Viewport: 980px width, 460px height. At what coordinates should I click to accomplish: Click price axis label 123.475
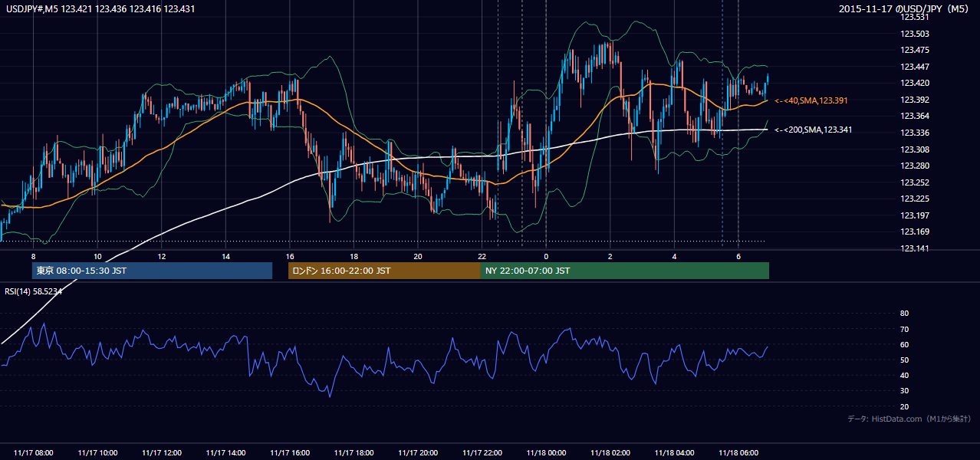pyautogui.click(x=914, y=50)
